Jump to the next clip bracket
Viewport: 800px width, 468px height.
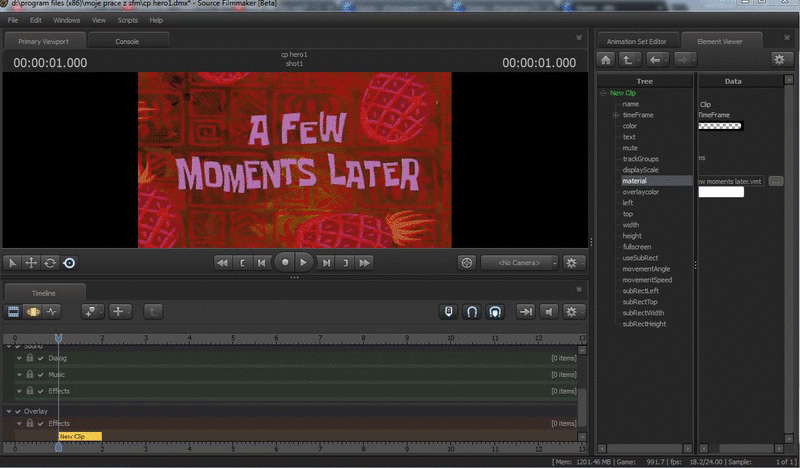[345, 263]
